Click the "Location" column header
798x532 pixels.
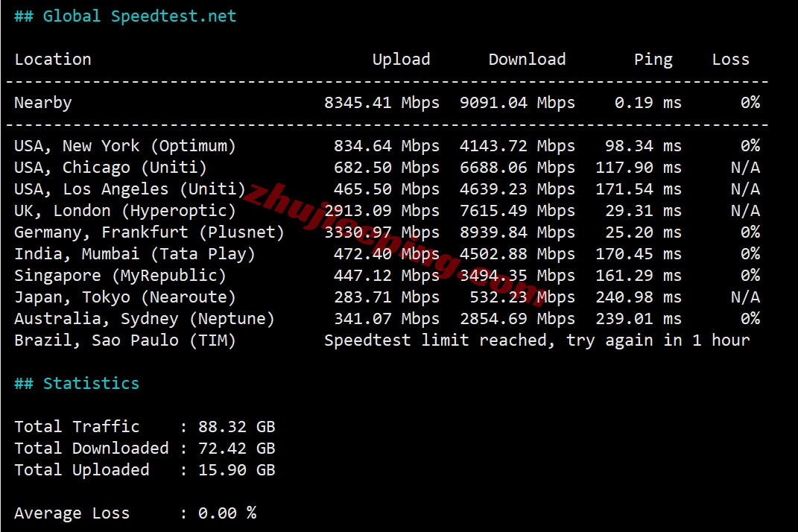pyautogui.click(x=53, y=60)
